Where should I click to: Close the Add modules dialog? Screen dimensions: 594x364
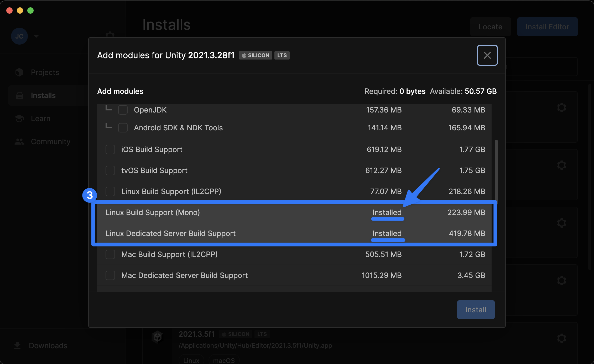tap(487, 55)
